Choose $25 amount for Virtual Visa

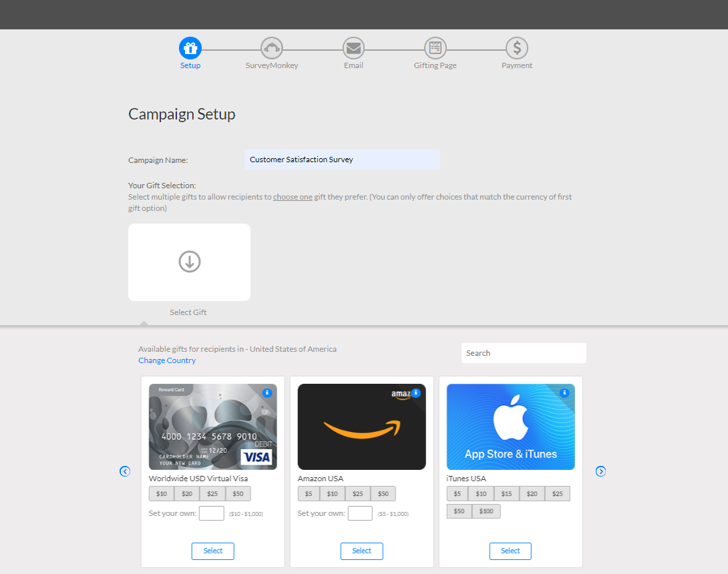click(212, 494)
